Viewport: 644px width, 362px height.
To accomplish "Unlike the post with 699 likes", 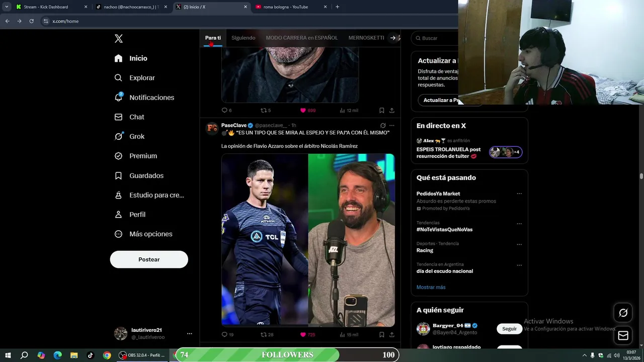I will click(x=308, y=110).
